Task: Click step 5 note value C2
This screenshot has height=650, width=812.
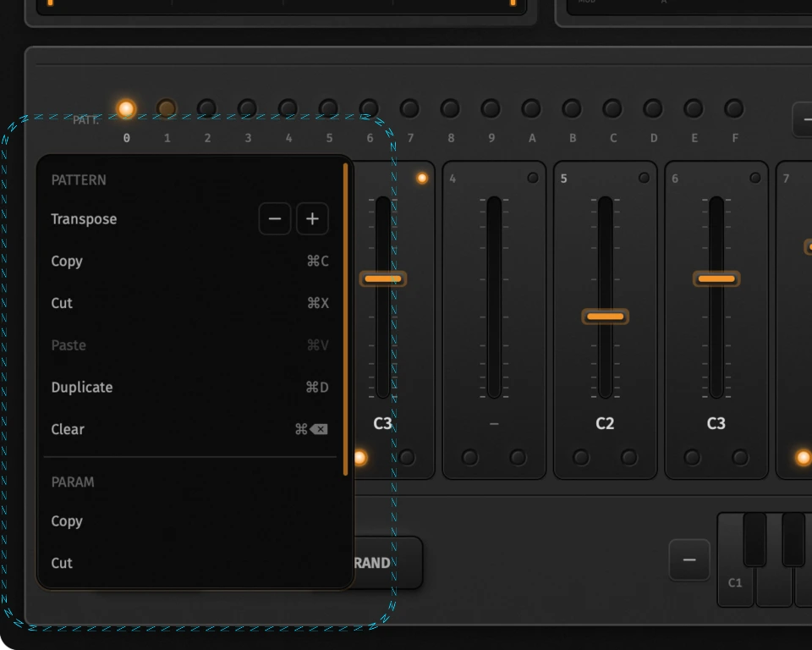Action: (x=605, y=423)
